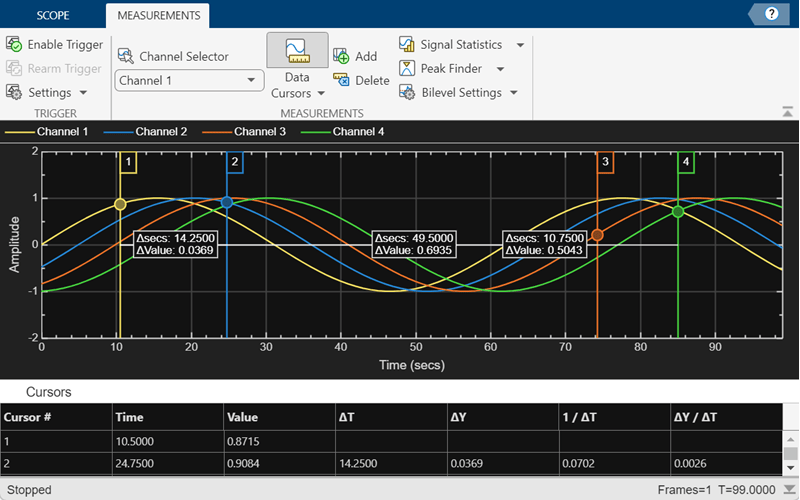800x500 pixels.
Task: Click the Δsecs: 49.5000 readout box
Action: (414, 244)
